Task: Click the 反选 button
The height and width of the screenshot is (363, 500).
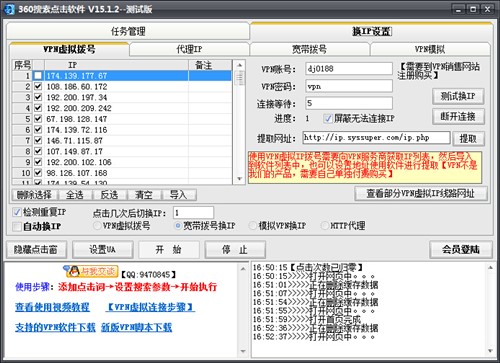Action: pyautogui.click(x=109, y=195)
